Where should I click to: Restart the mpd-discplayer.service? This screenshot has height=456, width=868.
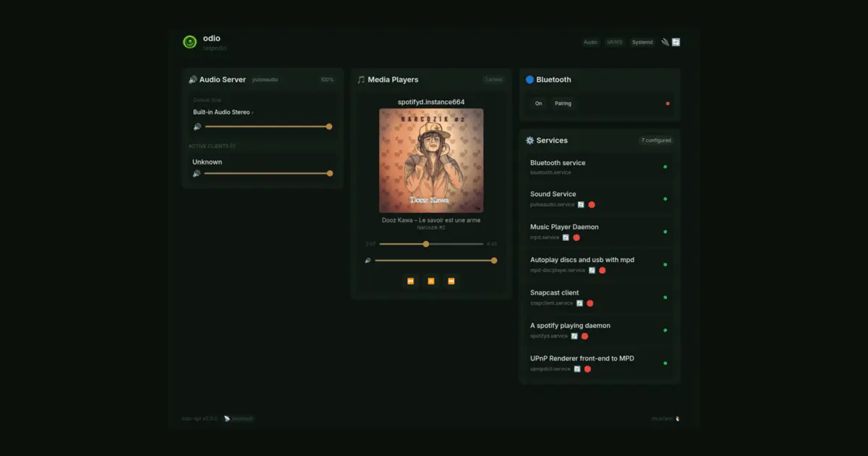pos(592,270)
